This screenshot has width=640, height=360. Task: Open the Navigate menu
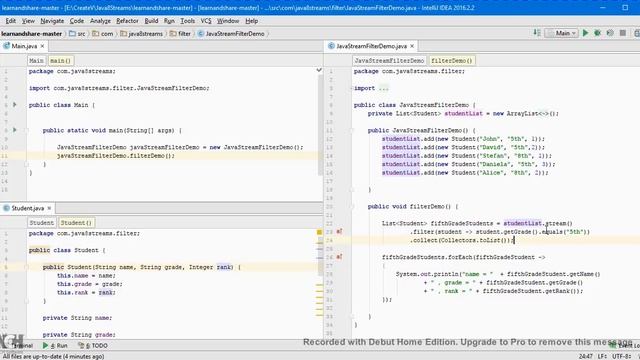pyautogui.click(x=52, y=21)
